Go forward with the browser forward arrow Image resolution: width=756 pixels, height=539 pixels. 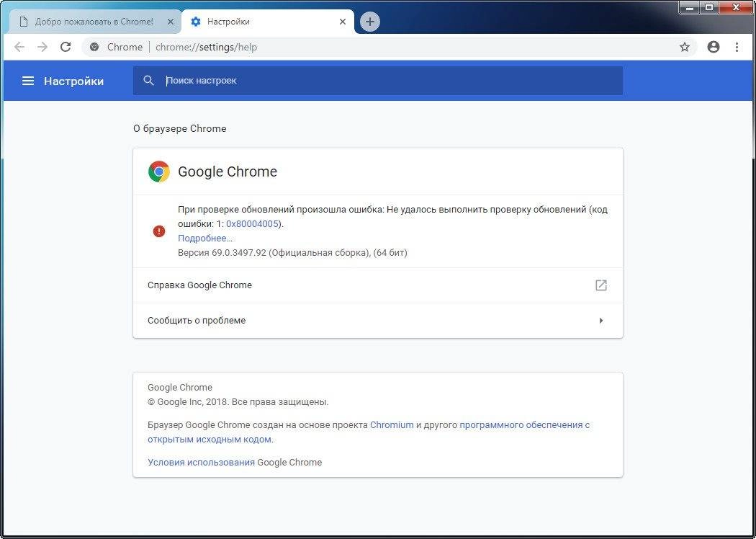[x=42, y=47]
